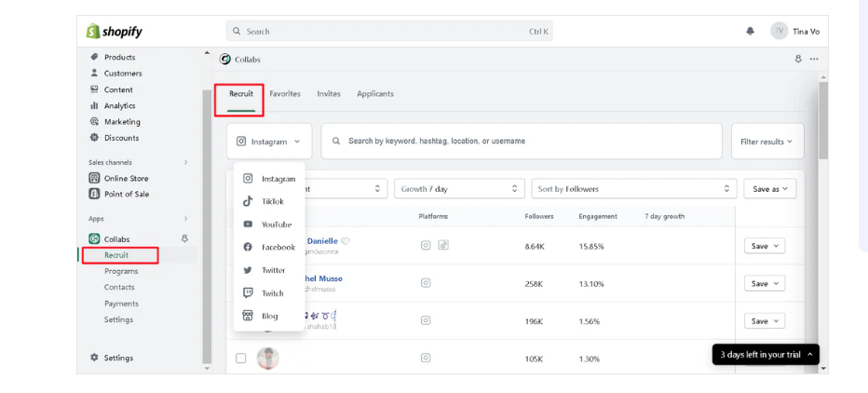This screenshot has height=393, width=868.
Task: Click the 7 day growth column header
Action: point(664,216)
